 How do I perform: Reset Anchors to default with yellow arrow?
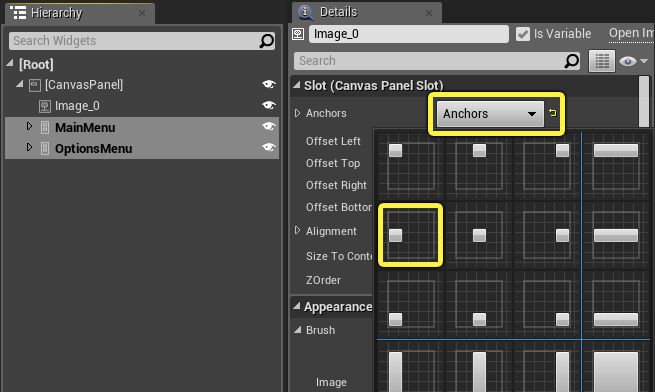(x=552, y=113)
